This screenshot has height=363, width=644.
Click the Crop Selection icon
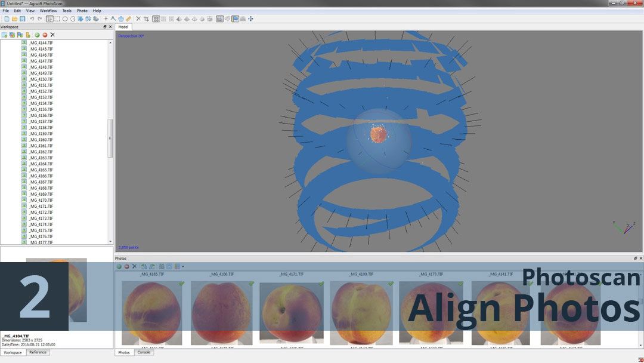click(x=146, y=19)
